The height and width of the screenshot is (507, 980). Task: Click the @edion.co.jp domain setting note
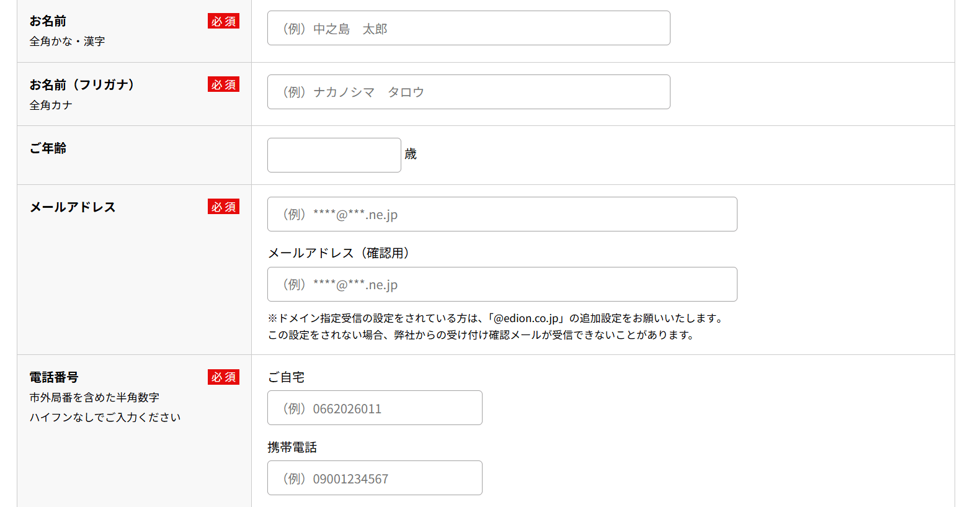click(x=496, y=318)
